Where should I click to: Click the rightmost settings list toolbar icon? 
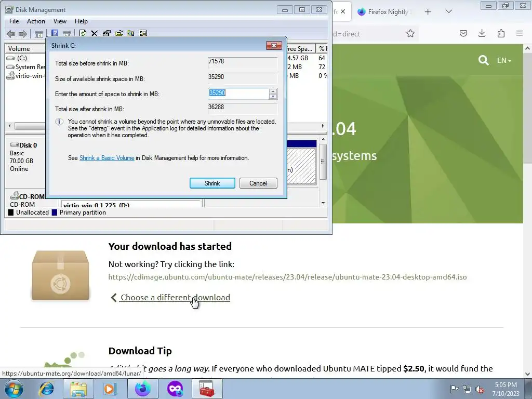click(143, 33)
